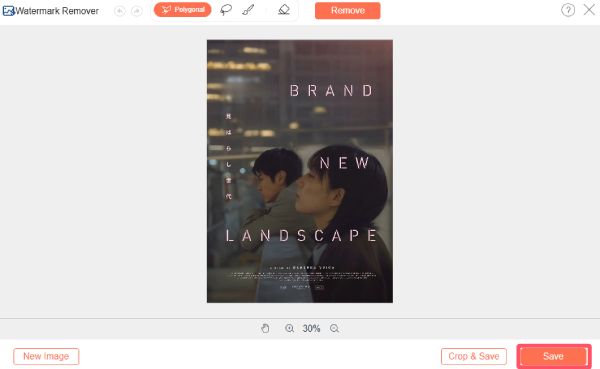Select the Lasso selection tool
This screenshot has width=600, height=369.
[x=226, y=10]
